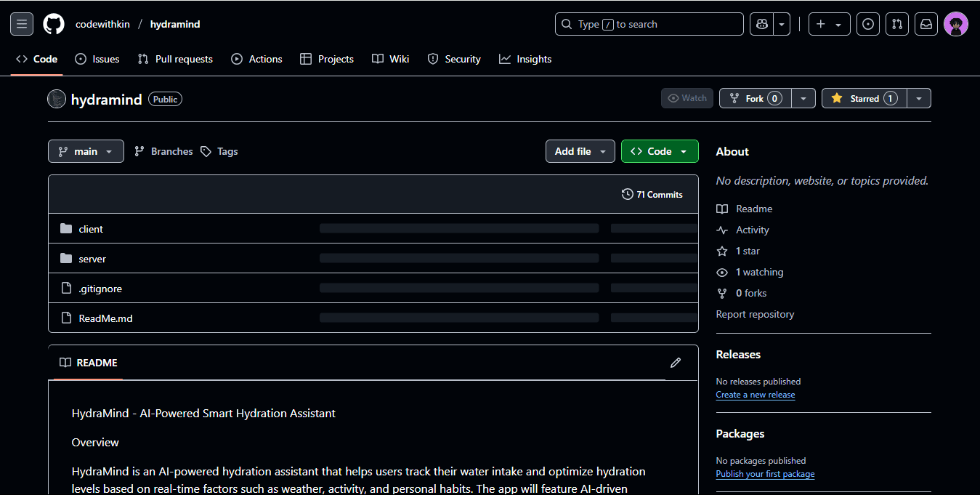Switch to the Issues tab
This screenshot has height=495, width=980.
click(97, 59)
